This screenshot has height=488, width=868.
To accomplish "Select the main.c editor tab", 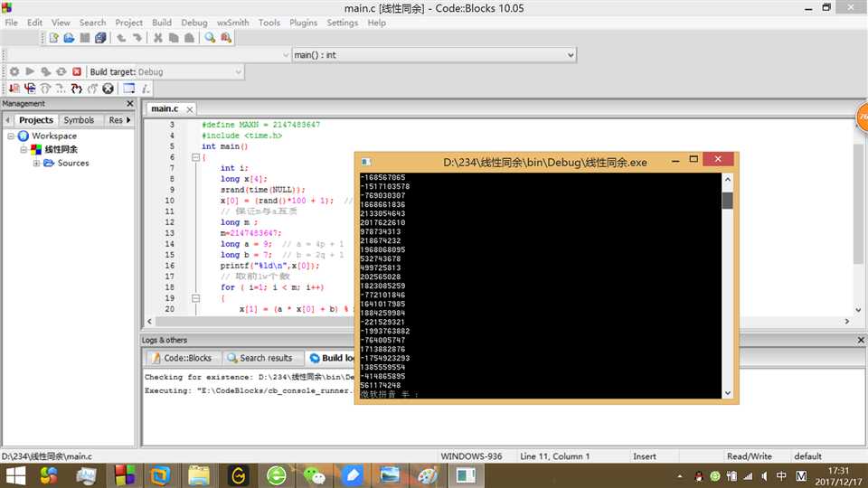I will click(165, 109).
